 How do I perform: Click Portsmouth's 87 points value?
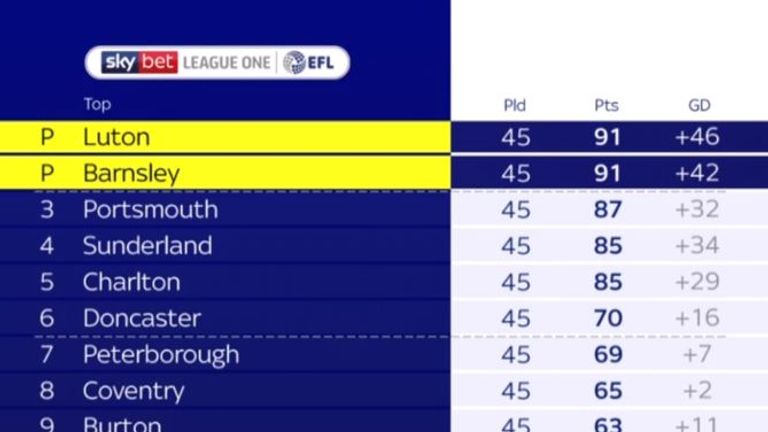608,210
